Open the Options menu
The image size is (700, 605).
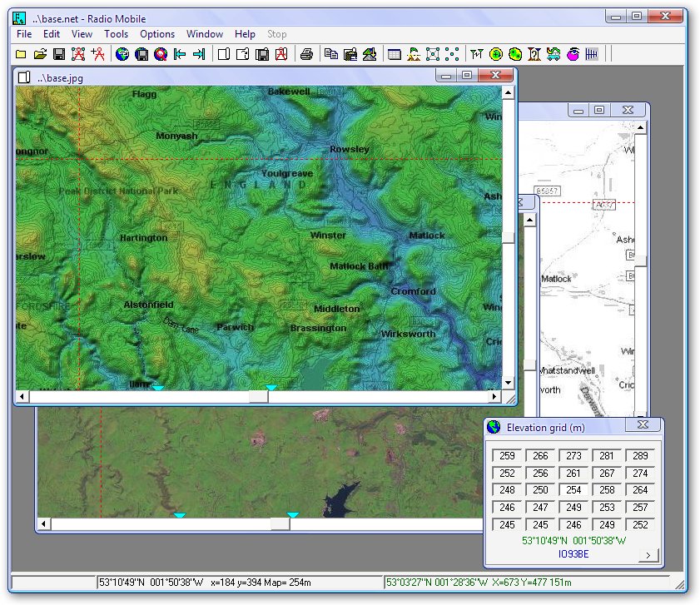[x=157, y=34]
